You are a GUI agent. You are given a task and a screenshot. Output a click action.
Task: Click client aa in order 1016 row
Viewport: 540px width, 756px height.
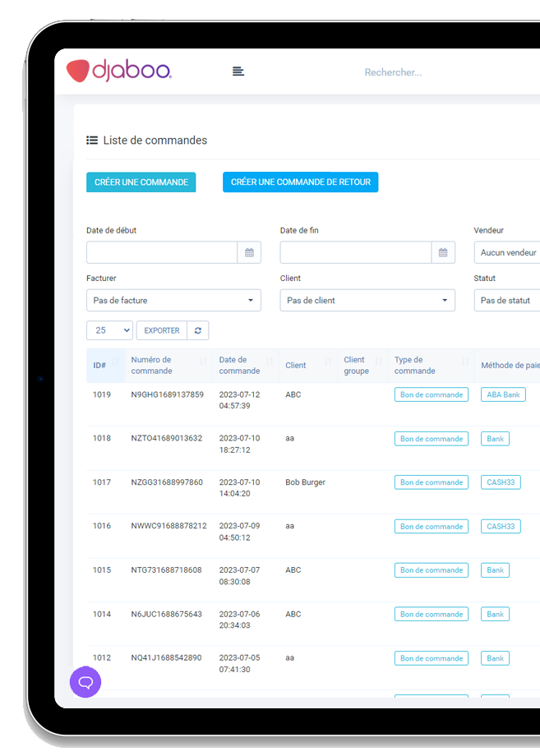click(x=290, y=526)
